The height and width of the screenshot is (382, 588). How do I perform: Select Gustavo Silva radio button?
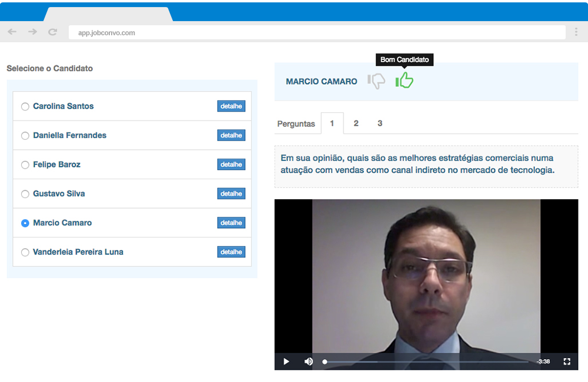click(x=25, y=194)
